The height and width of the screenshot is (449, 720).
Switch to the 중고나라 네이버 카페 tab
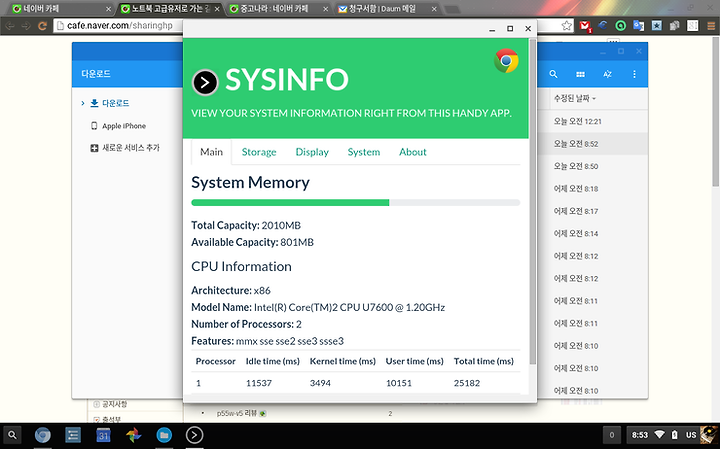[279, 9]
